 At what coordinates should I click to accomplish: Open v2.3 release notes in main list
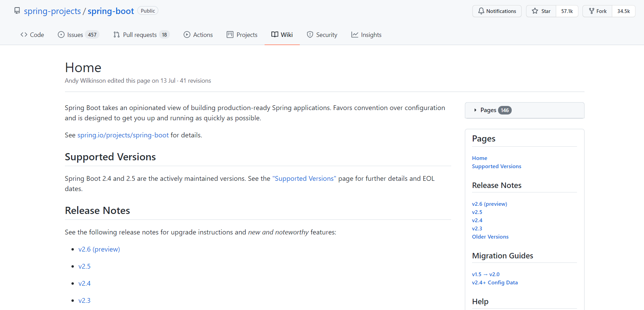click(x=84, y=300)
